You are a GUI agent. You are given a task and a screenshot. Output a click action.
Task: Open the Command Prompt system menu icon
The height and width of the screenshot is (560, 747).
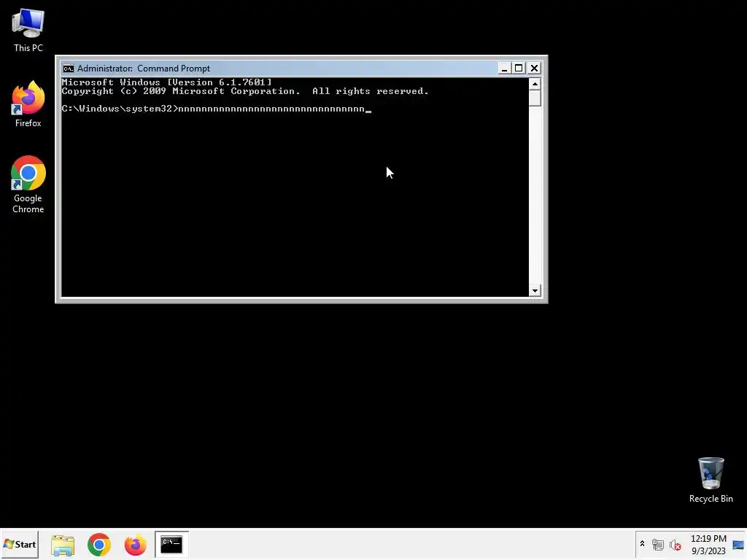[69, 69]
